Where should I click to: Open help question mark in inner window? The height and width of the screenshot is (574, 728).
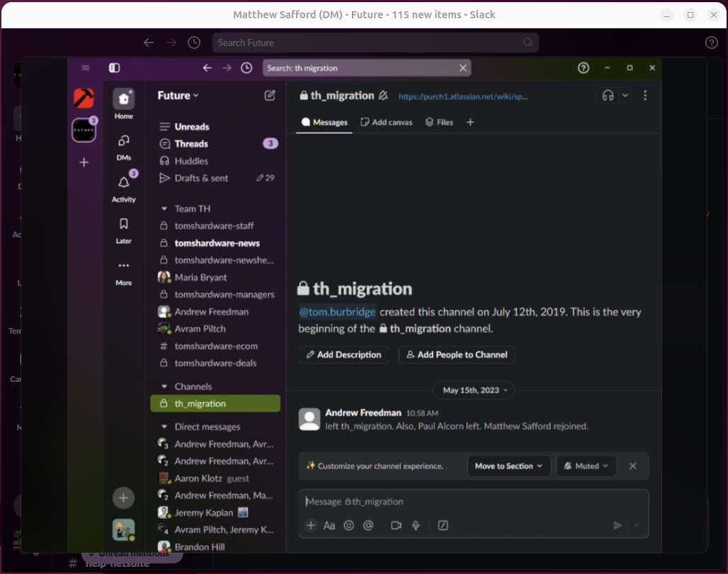583,68
